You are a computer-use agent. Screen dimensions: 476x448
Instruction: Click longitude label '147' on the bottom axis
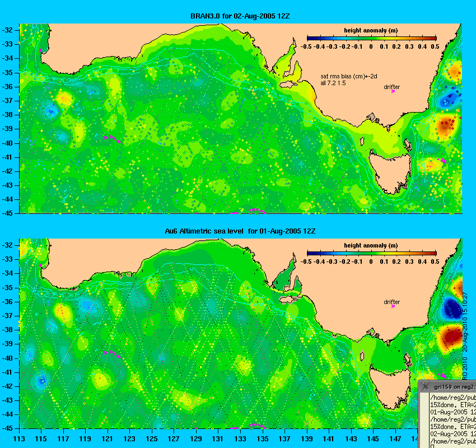pyautogui.click(x=395, y=439)
